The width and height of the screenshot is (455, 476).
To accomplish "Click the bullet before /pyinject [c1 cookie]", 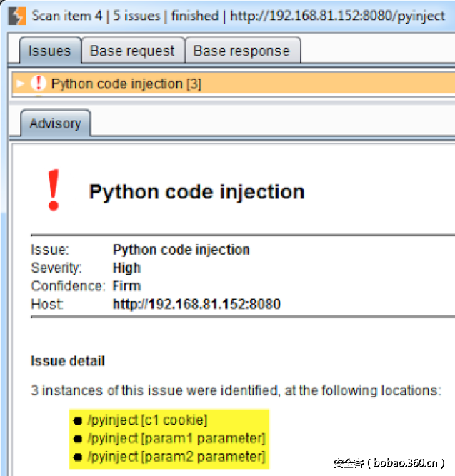I will pos(78,421).
